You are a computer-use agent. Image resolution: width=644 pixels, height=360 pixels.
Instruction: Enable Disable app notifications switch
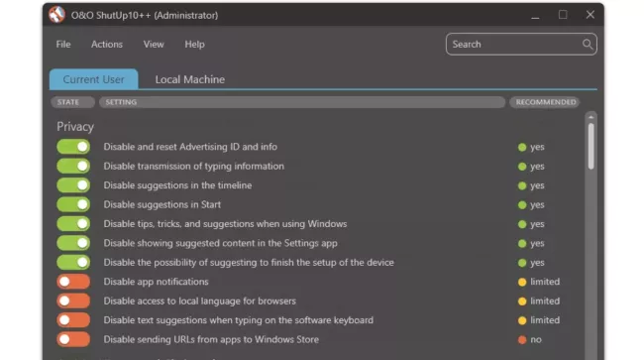tap(73, 282)
